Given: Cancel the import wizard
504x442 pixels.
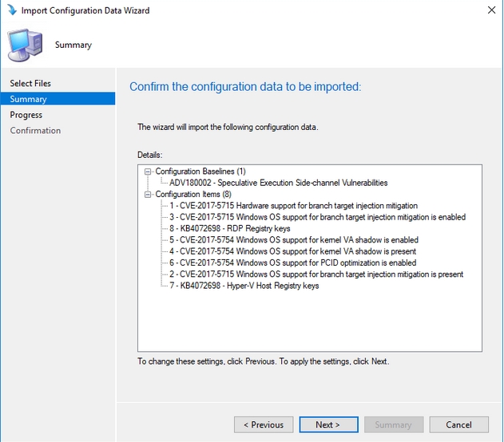Looking at the screenshot, I should [458, 424].
